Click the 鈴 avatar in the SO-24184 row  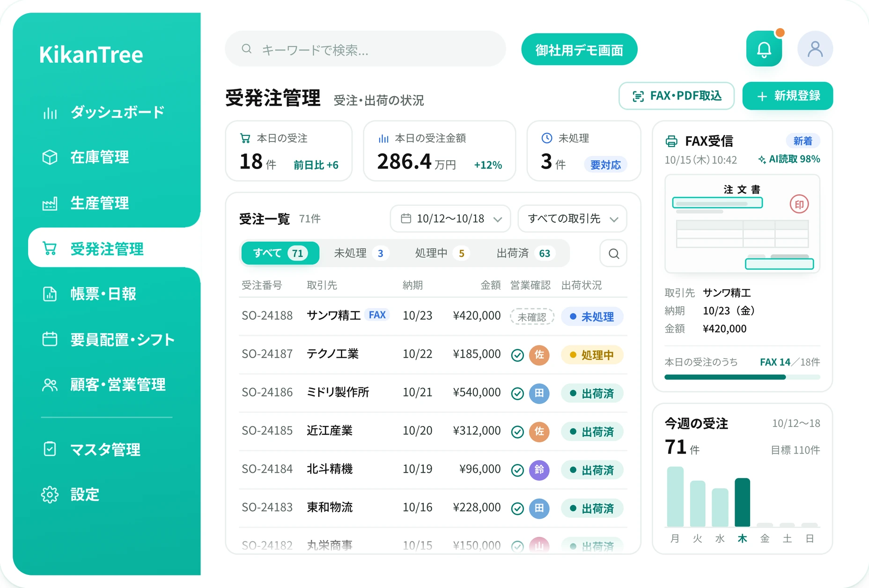(539, 470)
